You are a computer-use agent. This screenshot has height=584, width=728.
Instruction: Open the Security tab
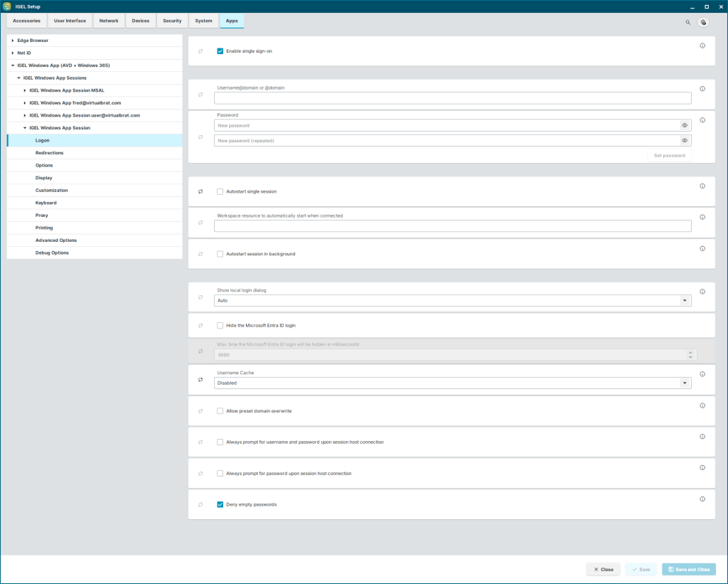(x=172, y=21)
